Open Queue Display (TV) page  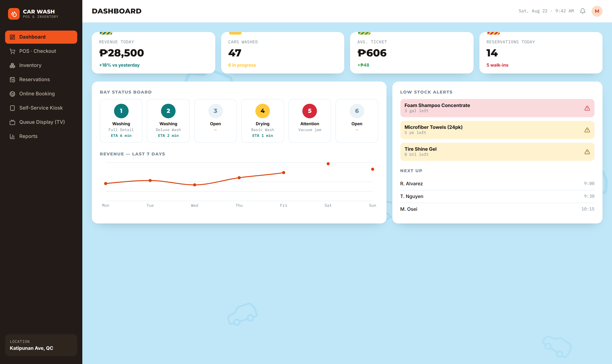[x=41, y=122]
